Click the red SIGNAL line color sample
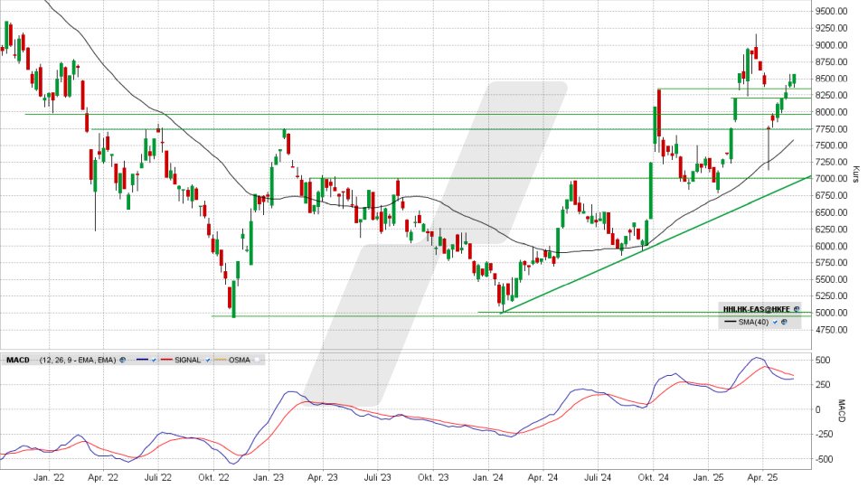The image size is (868, 488). 166,360
